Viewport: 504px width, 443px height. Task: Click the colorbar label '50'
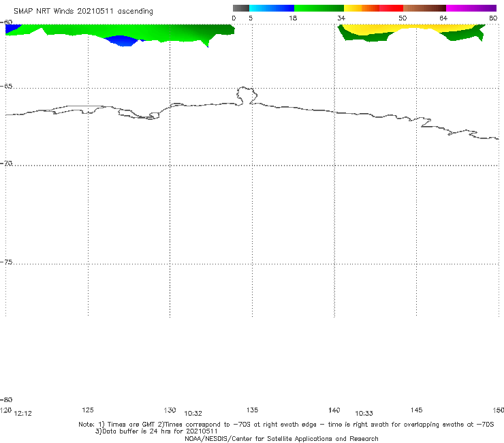click(403, 18)
